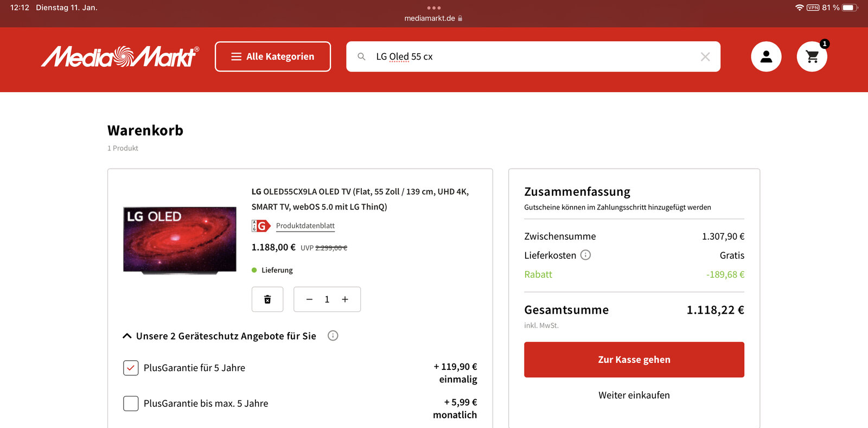Open the Alle Kategorien menu
This screenshot has width=868, height=428.
pos(273,56)
